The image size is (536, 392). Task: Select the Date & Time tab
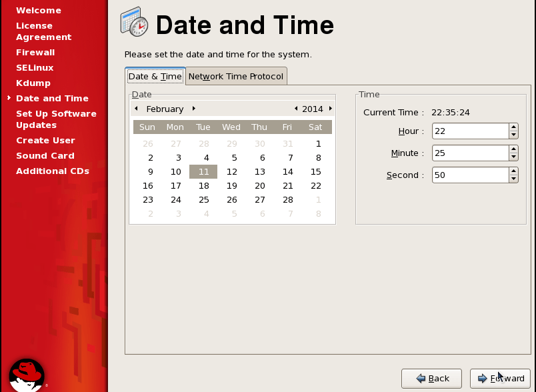tap(155, 76)
